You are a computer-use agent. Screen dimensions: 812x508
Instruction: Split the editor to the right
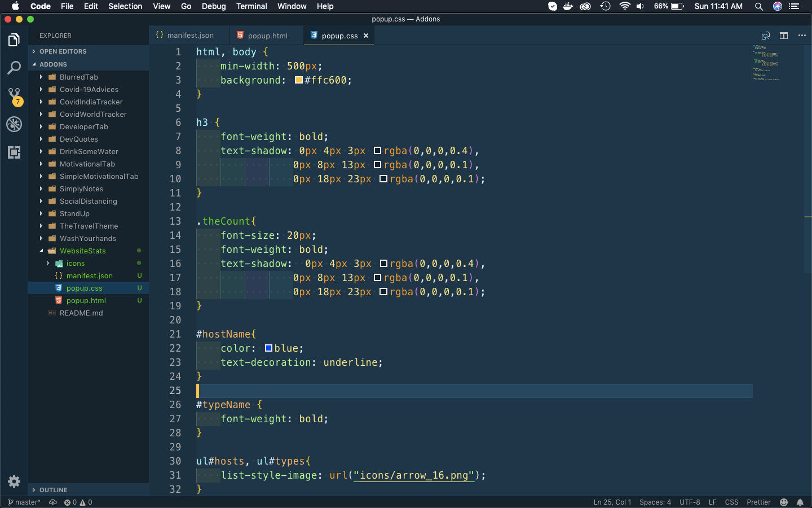(x=784, y=36)
